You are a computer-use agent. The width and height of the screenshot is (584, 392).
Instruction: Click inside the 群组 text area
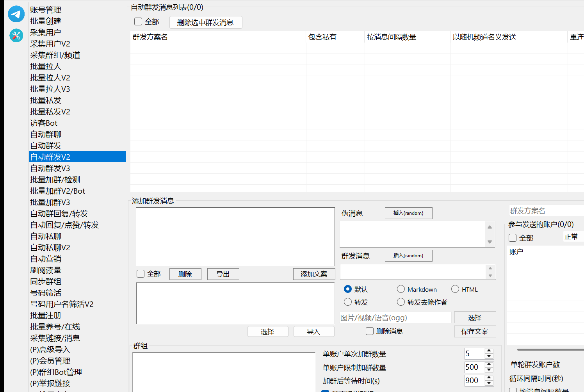pos(224,372)
